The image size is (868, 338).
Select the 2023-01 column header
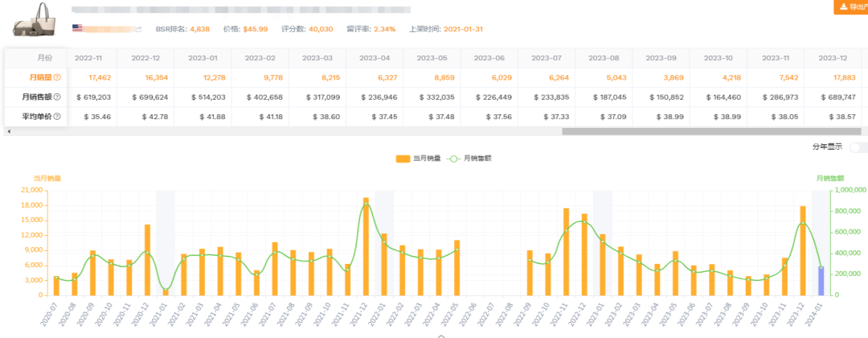[x=203, y=58]
